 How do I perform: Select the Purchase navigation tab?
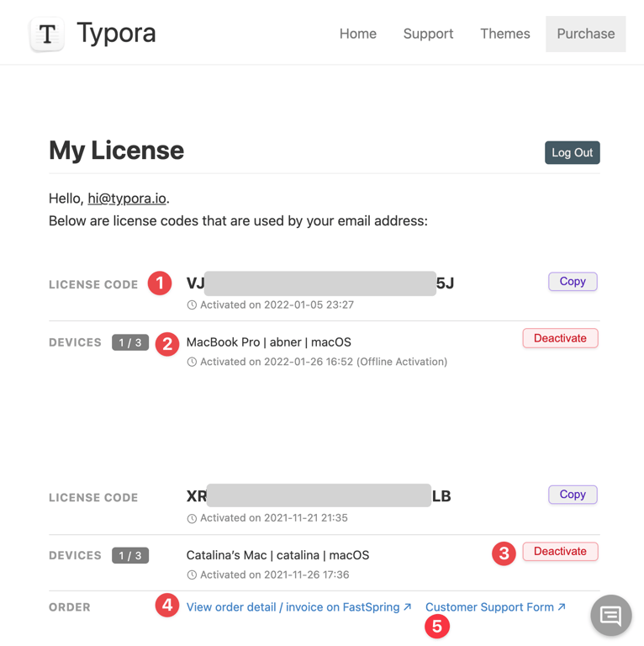coord(585,34)
